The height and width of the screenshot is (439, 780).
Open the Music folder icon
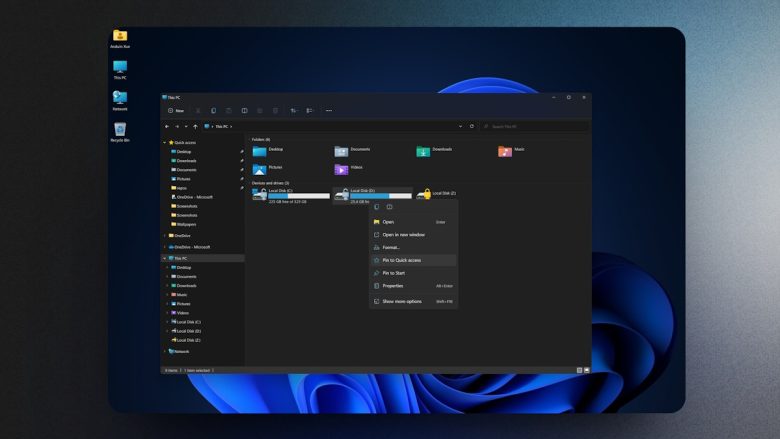(x=505, y=151)
